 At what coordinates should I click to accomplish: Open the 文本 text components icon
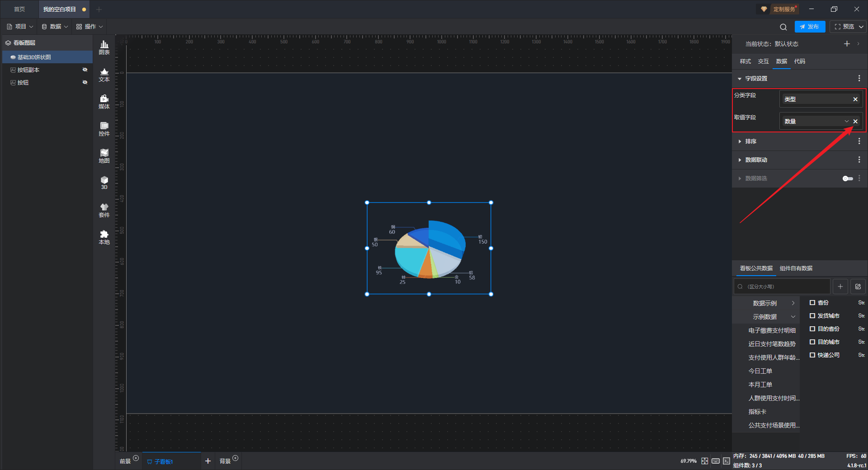tap(104, 75)
